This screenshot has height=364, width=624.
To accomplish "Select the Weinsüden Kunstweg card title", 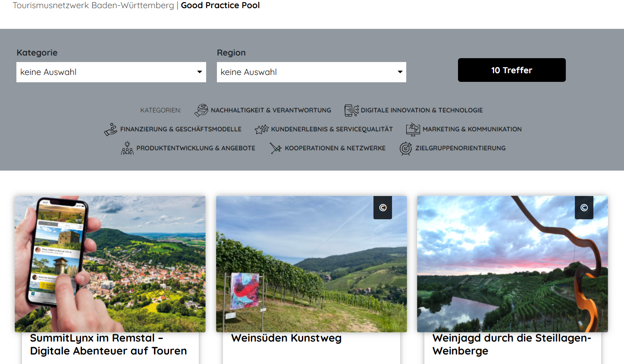I will (x=286, y=338).
